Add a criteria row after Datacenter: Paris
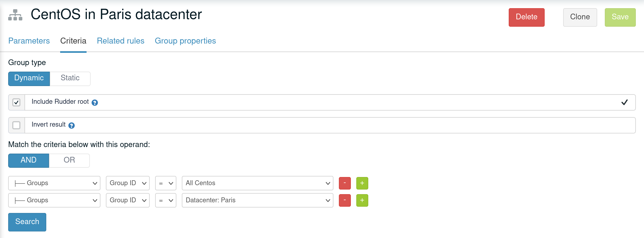This screenshot has height=238, width=644. click(362, 200)
